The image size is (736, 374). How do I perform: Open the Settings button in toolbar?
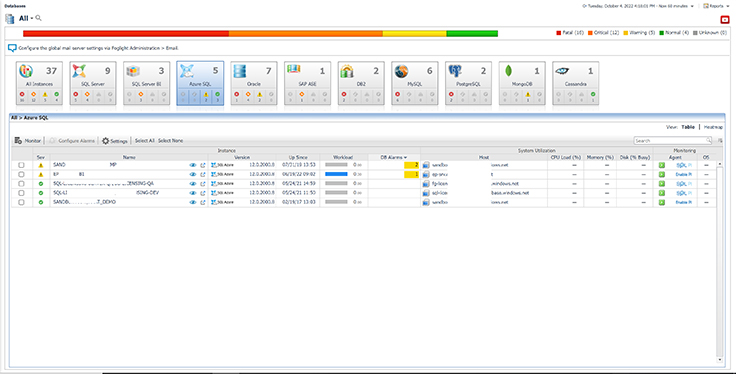tap(115, 141)
